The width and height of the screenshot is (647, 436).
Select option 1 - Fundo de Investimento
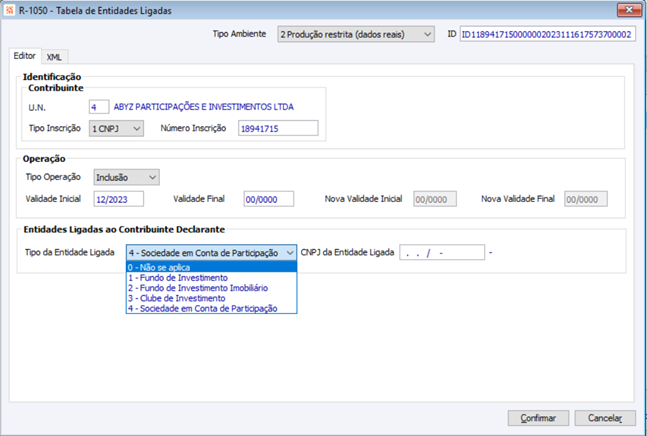pos(211,278)
